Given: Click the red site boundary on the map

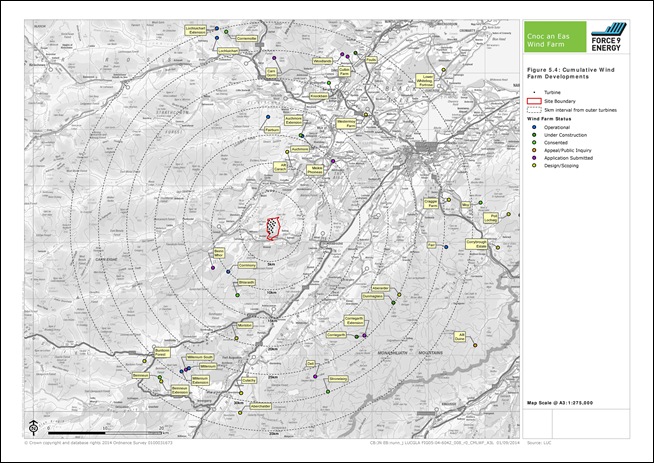Looking at the screenshot, I should click(274, 229).
